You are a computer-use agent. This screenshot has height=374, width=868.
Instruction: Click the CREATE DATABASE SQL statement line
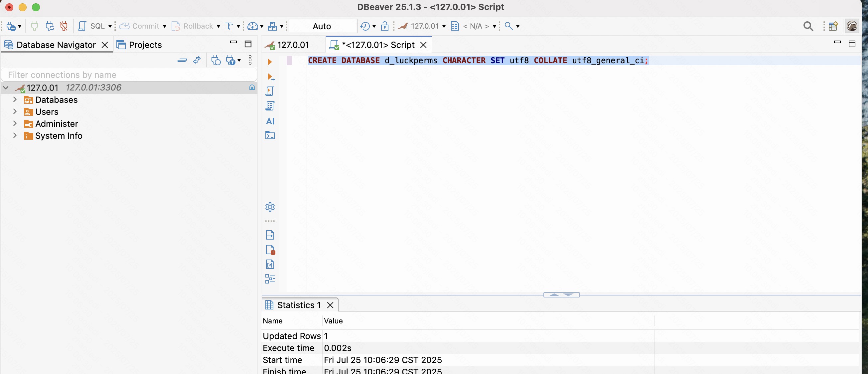(478, 61)
